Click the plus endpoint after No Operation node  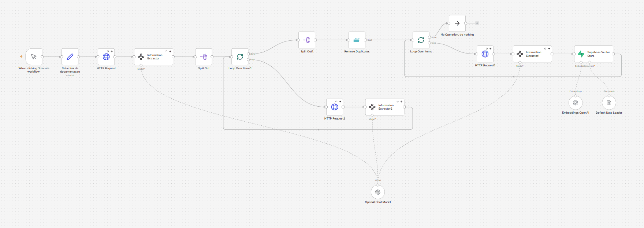coord(477,23)
